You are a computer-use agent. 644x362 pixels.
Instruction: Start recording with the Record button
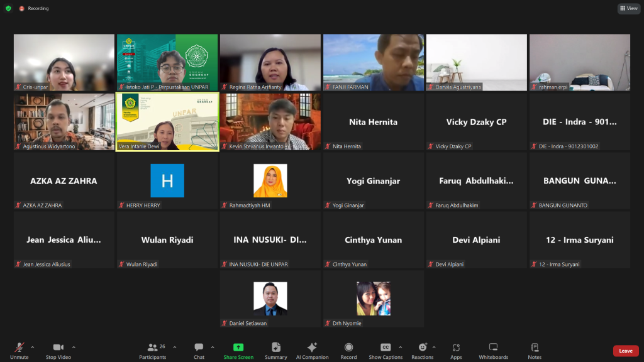click(x=348, y=351)
